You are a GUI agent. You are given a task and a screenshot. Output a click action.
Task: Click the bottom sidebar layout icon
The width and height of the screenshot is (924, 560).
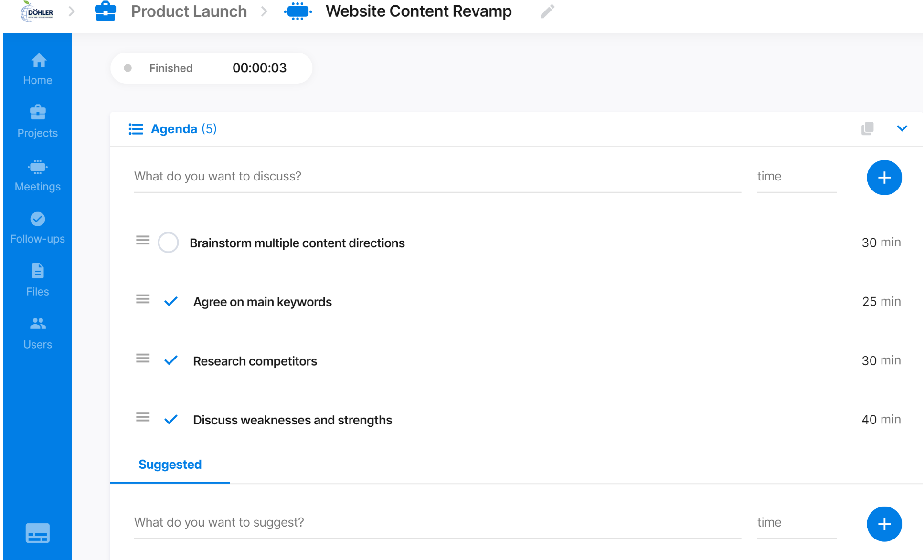coord(38,533)
